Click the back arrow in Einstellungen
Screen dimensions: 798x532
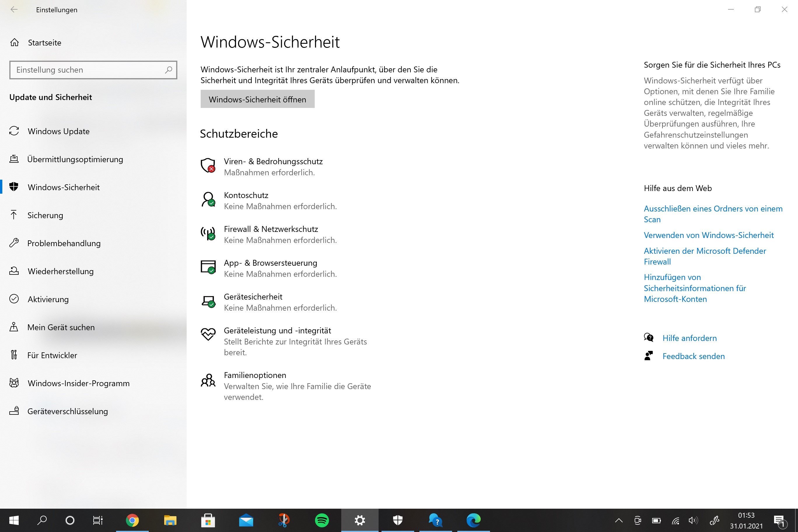[x=14, y=10]
